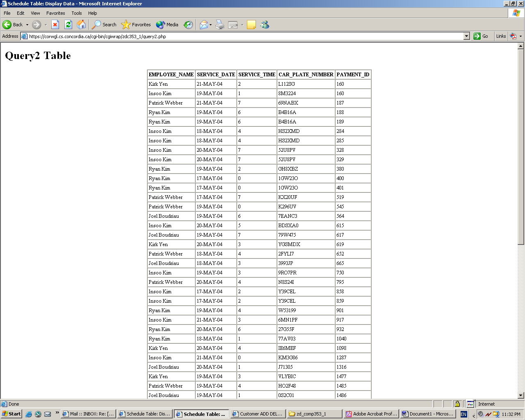
Task: Click the EMPLOYEE_NAME column header
Action: (171, 75)
